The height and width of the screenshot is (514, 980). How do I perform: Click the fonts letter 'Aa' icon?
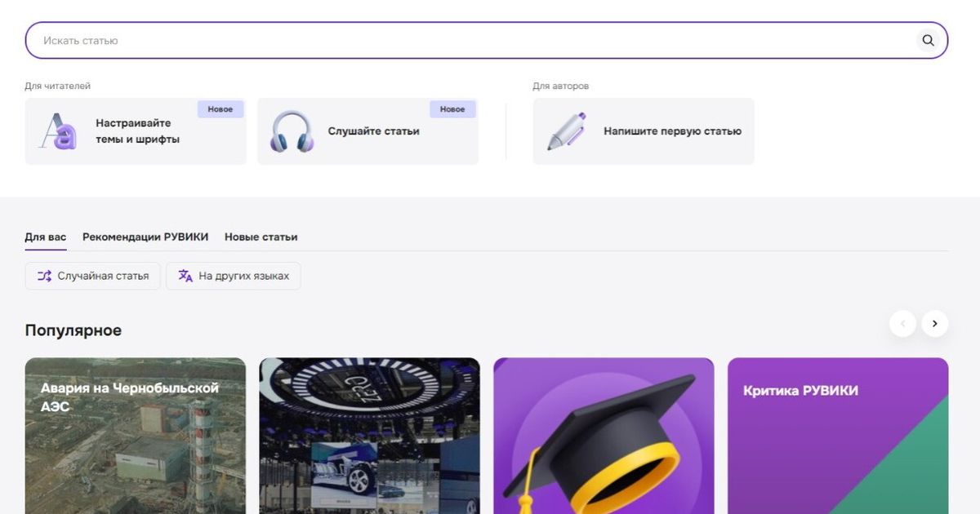coord(58,131)
